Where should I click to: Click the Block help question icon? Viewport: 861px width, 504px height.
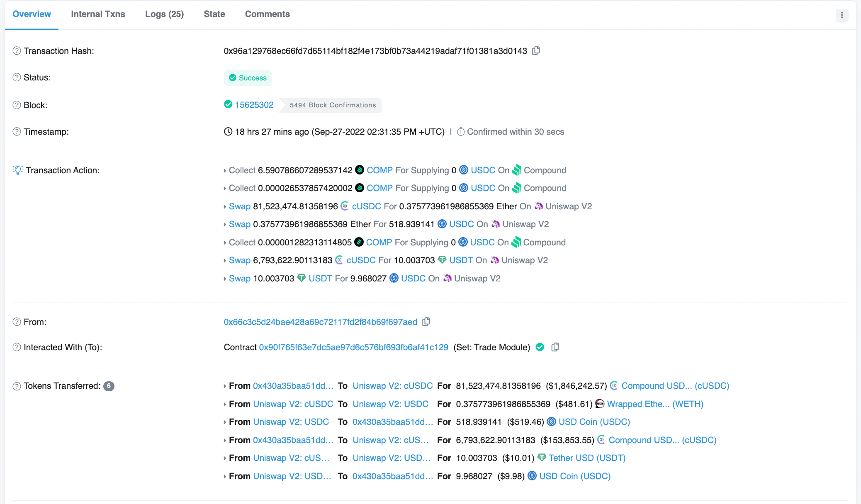pos(17,105)
